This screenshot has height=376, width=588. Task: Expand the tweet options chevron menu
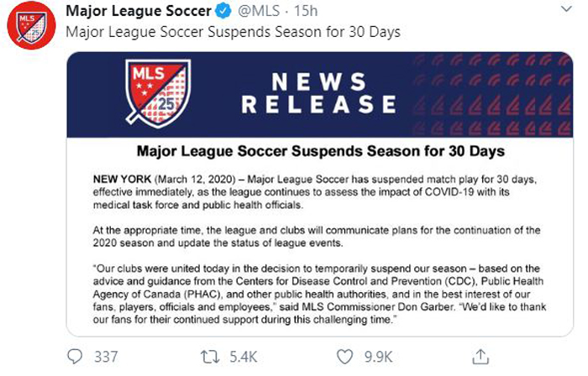pyautogui.click(x=566, y=9)
